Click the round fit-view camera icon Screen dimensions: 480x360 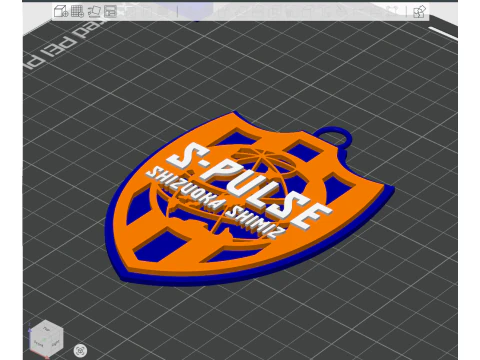click(80, 351)
